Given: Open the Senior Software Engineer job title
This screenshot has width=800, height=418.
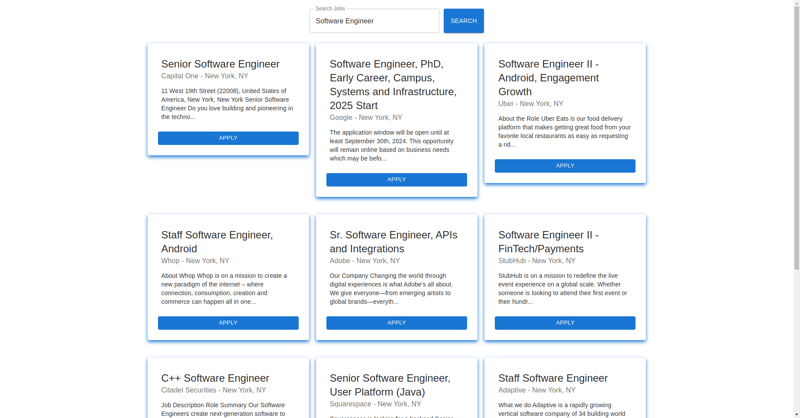Looking at the screenshot, I should [220, 64].
